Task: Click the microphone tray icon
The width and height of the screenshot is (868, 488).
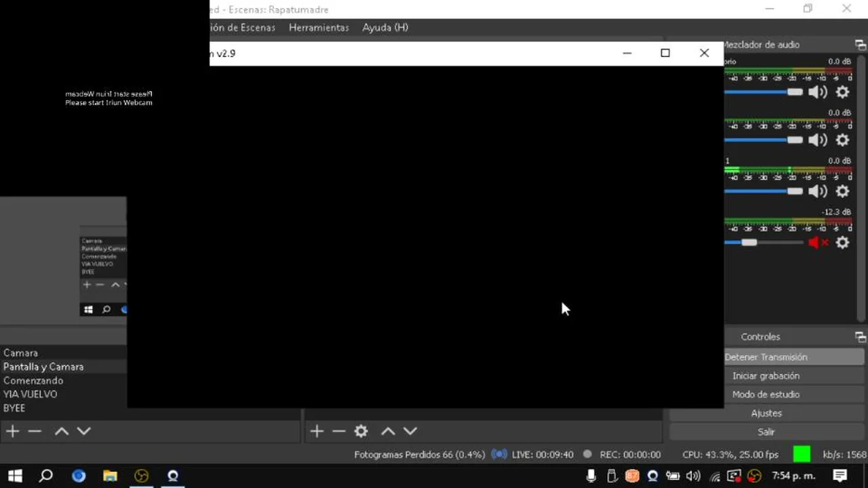Action: 591,476
